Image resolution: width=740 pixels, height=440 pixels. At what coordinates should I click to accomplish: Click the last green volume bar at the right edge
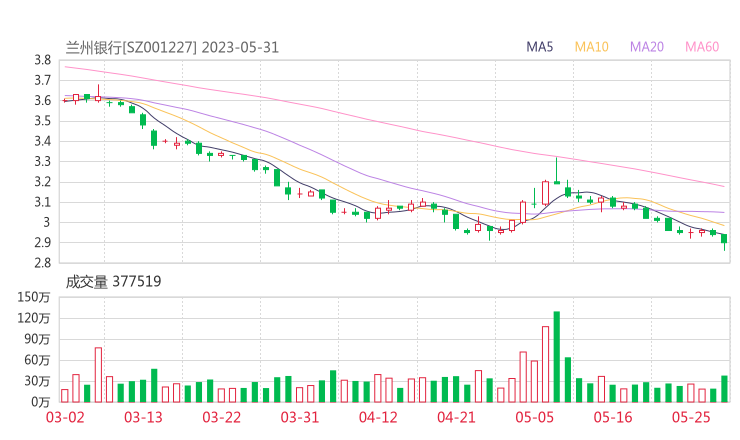pyautogui.click(x=724, y=389)
